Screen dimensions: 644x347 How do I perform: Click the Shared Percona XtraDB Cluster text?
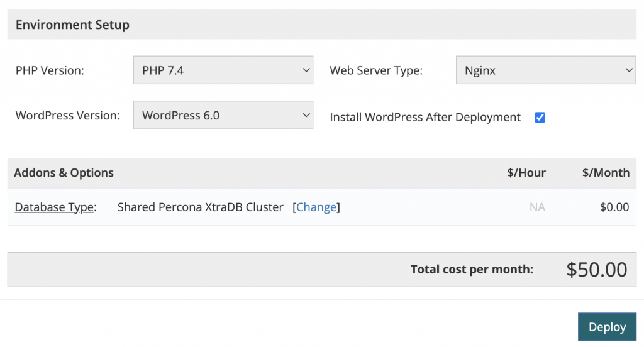tap(201, 207)
